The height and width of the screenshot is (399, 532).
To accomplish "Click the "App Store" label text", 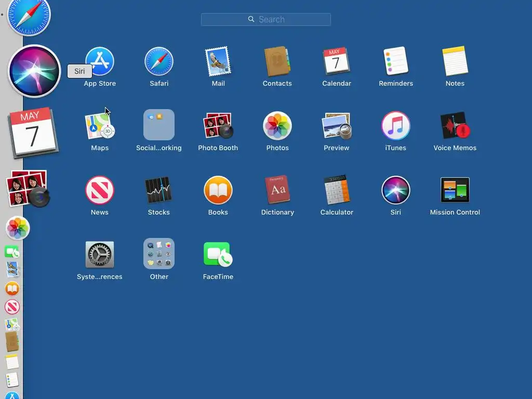I will coord(100,84).
